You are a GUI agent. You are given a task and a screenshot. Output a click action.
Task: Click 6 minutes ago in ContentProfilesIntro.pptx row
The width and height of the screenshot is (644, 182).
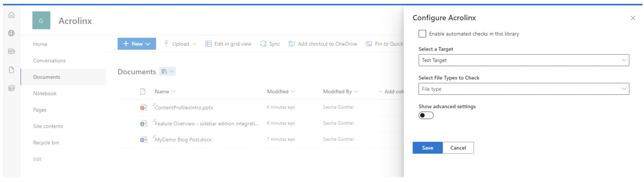(x=281, y=107)
